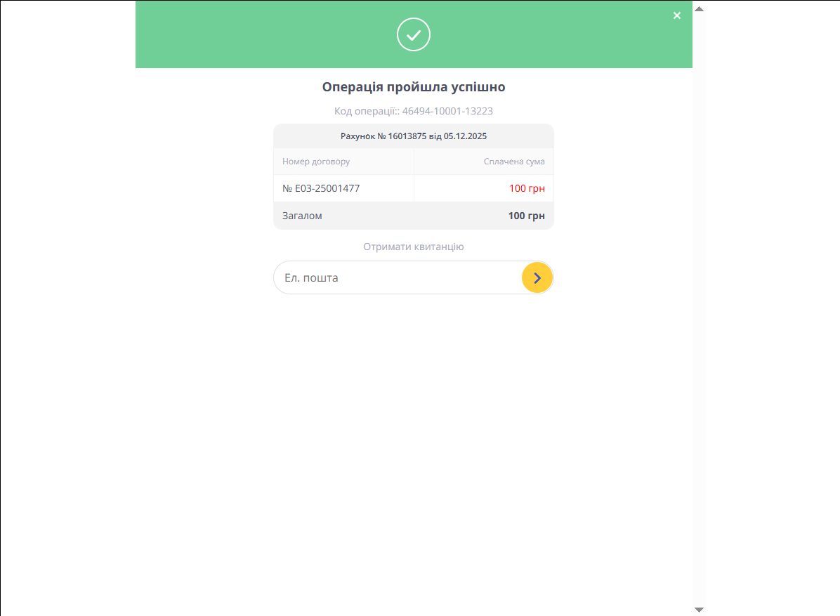Close the success dialog with the X
The height and width of the screenshot is (616, 840).
click(x=677, y=15)
